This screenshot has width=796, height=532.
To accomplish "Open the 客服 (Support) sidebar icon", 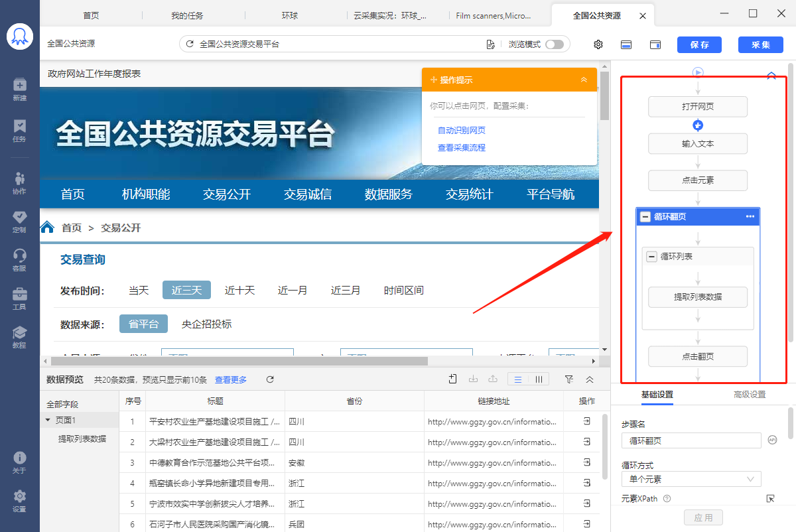I will (19, 260).
